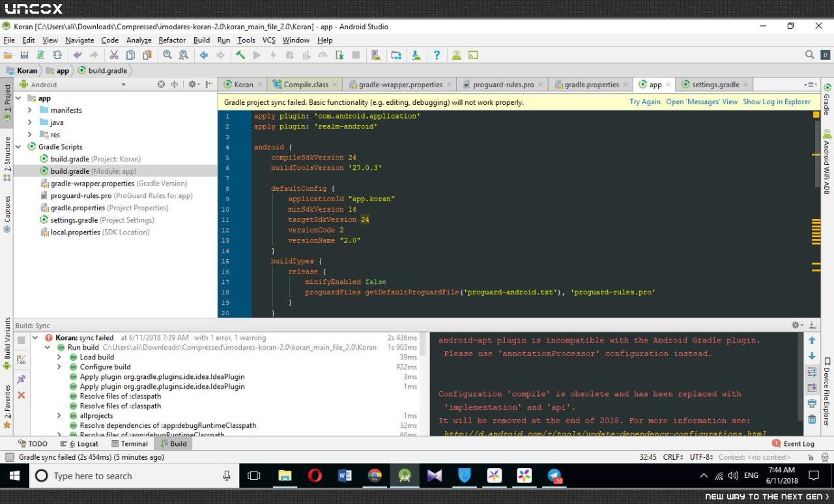This screenshot has height=504, width=834.
Task: Open the SDK Manager download icon
Action: [x=416, y=55]
